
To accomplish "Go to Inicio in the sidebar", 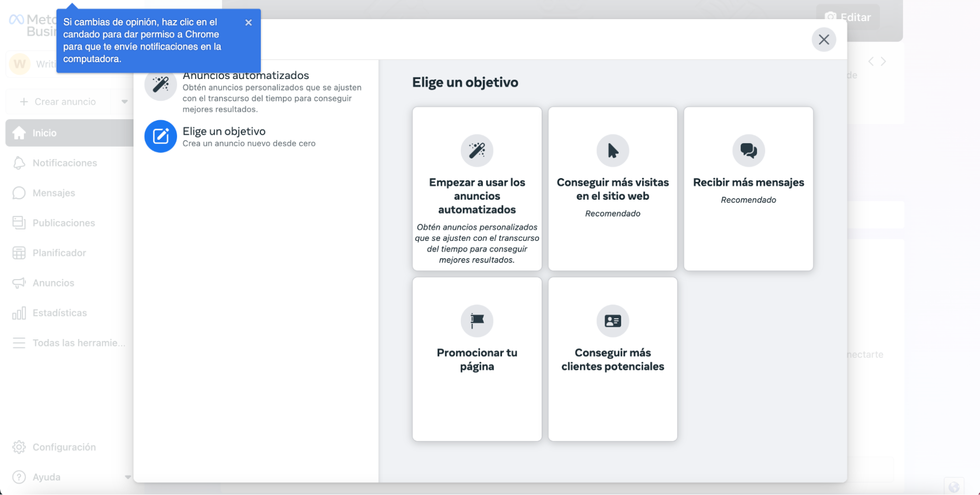I will click(69, 133).
